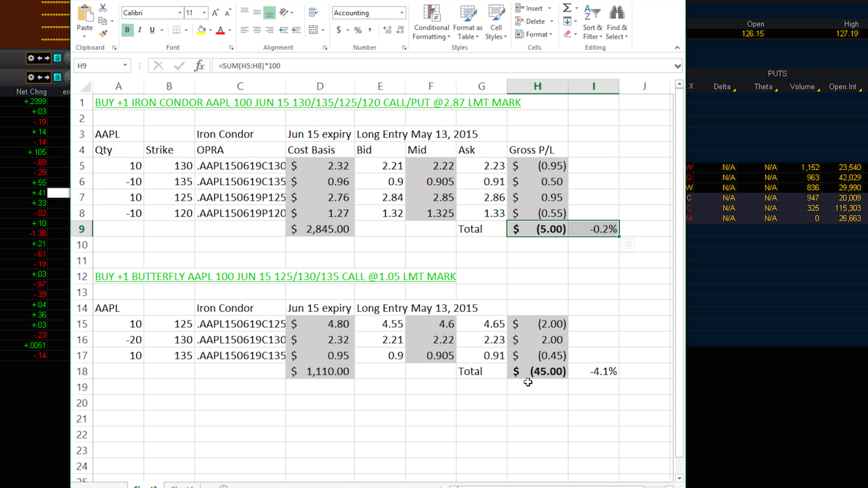Click the Enter checkmark beside formula bar
This screenshot has height=488, width=868.
coord(179,66)
